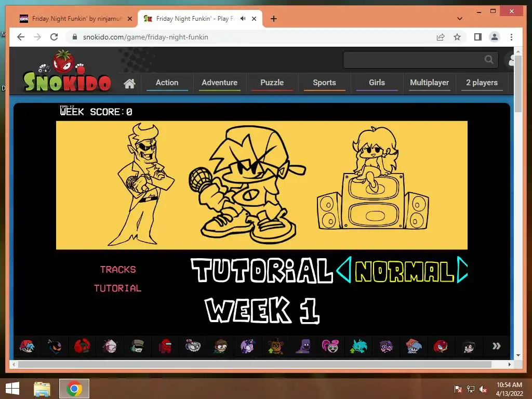Share this page icon in address bar
Screen dimensions: 532x399
[x=441, y=37]
